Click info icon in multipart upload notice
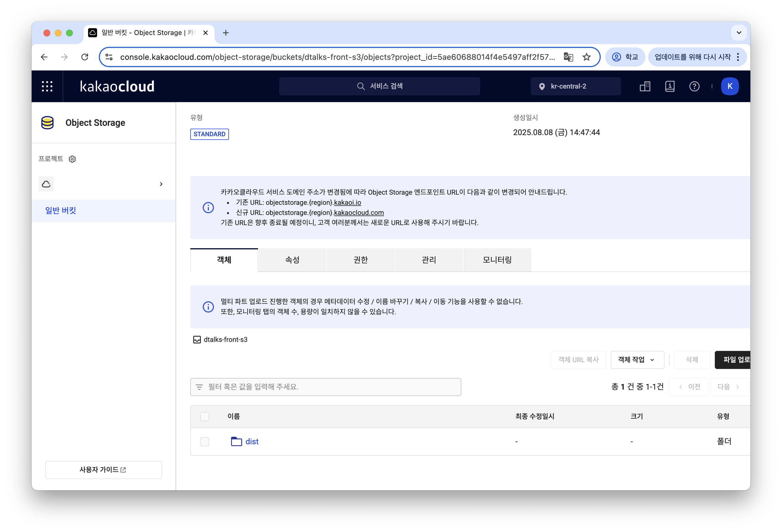782x532 pixels. [x=208, y=307]
